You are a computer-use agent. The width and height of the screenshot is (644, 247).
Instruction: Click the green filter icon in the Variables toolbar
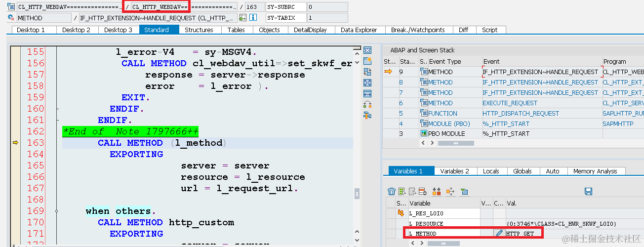point(464,191)
